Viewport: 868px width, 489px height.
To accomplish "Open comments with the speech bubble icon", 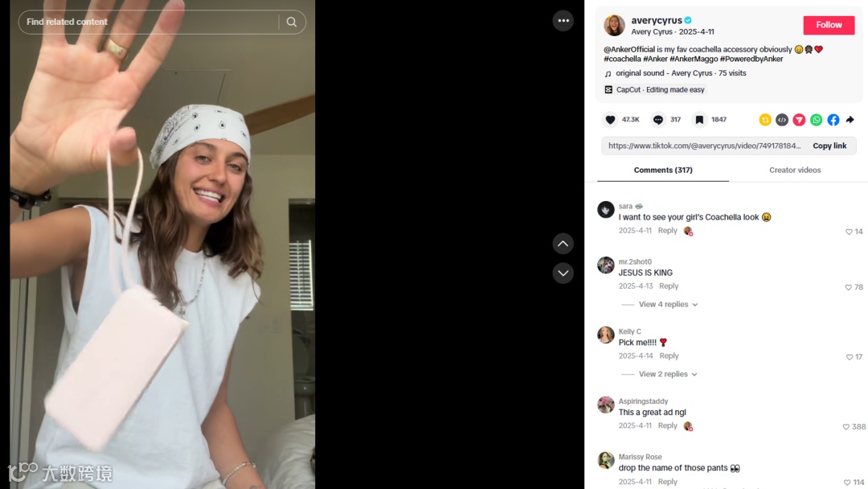I will coord(657,120).
